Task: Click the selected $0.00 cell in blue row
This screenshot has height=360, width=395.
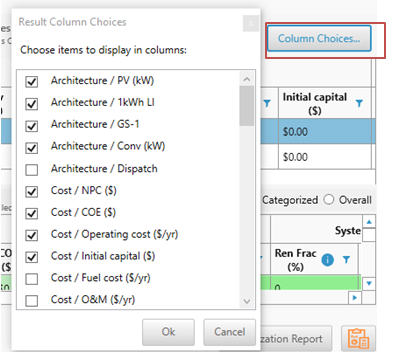Action: click(325, 131)
